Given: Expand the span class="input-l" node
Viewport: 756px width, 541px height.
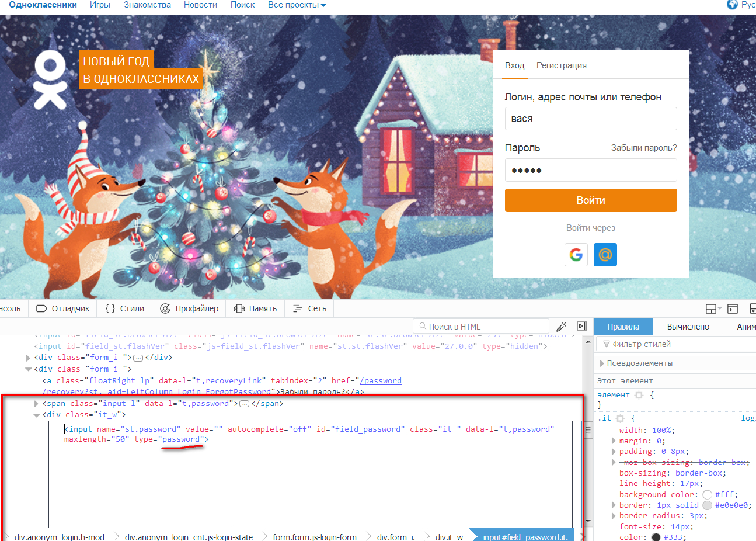Looking at the screenshot, I should point(36,404).
